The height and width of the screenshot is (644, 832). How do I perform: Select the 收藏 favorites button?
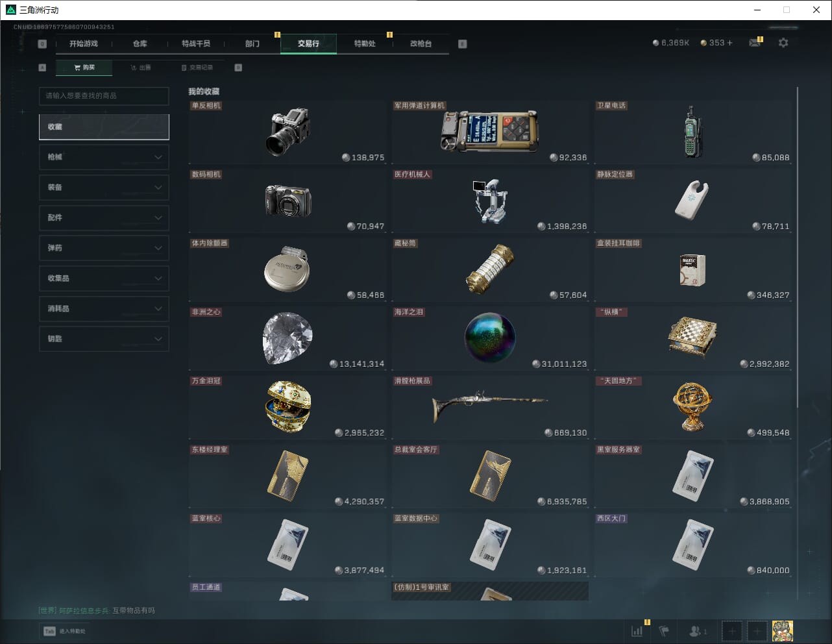point(104,127)
